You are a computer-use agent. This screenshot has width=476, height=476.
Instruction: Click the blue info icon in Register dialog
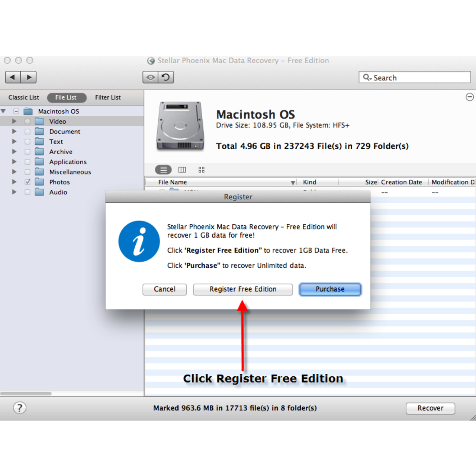(139, 241)
